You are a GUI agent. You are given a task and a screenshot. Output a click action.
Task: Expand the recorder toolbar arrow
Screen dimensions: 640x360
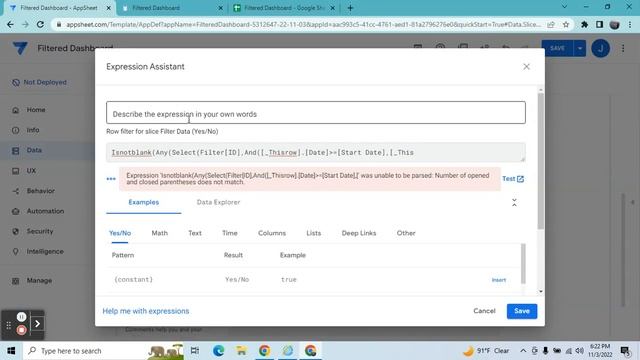click(x=37, y=324)
